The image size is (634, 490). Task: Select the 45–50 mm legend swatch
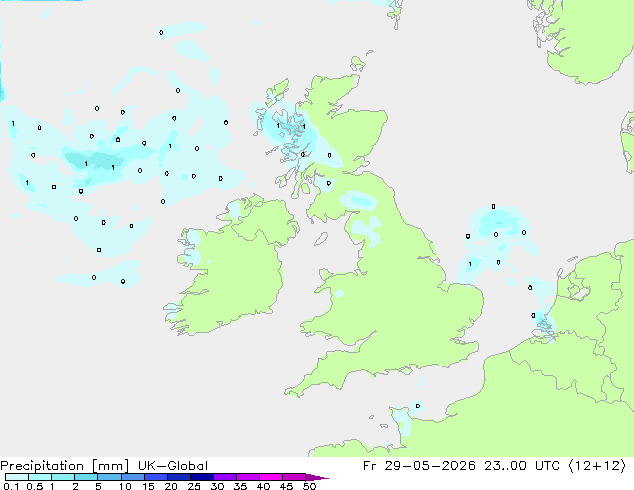[294, 477]
